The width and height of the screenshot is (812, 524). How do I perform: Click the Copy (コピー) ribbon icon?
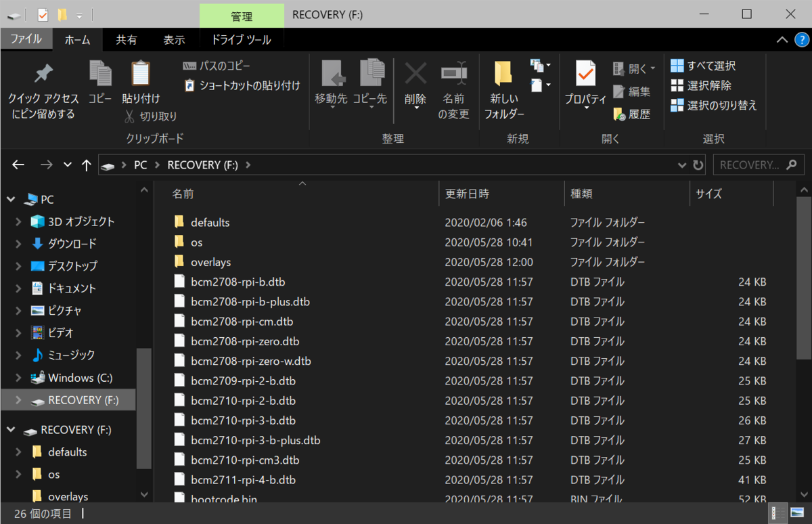point(101,74)
